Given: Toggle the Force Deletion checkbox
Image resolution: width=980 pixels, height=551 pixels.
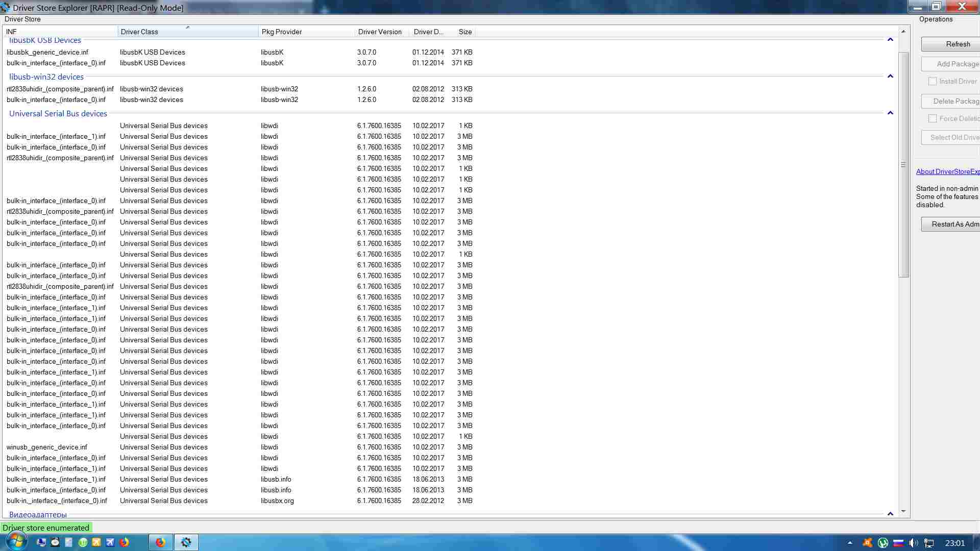Looking at the screenshot, I should tap(933, 118).
